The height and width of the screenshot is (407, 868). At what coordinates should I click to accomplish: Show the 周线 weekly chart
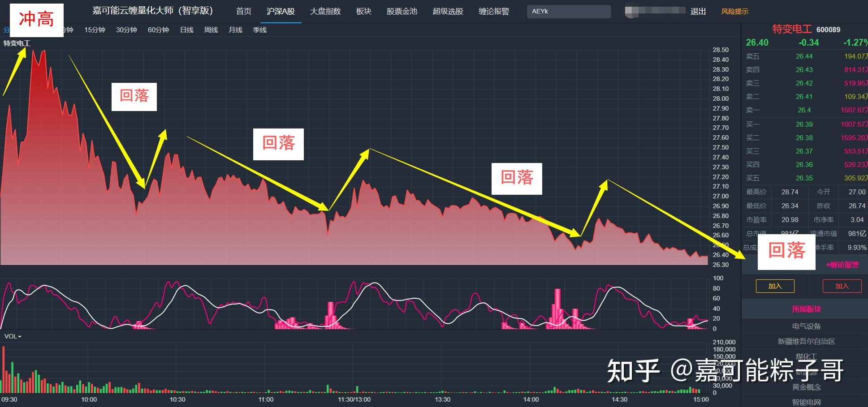coord(211,30)
